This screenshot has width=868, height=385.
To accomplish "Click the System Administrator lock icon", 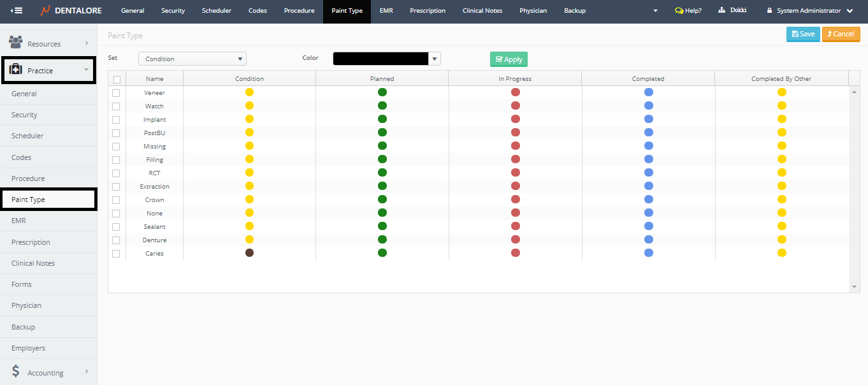I will point(770,11).
